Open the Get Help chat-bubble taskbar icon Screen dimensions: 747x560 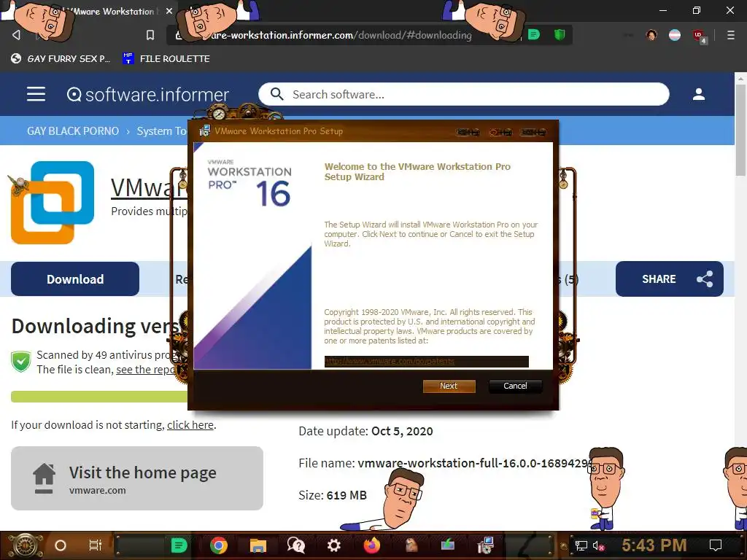tap(296, 545)
